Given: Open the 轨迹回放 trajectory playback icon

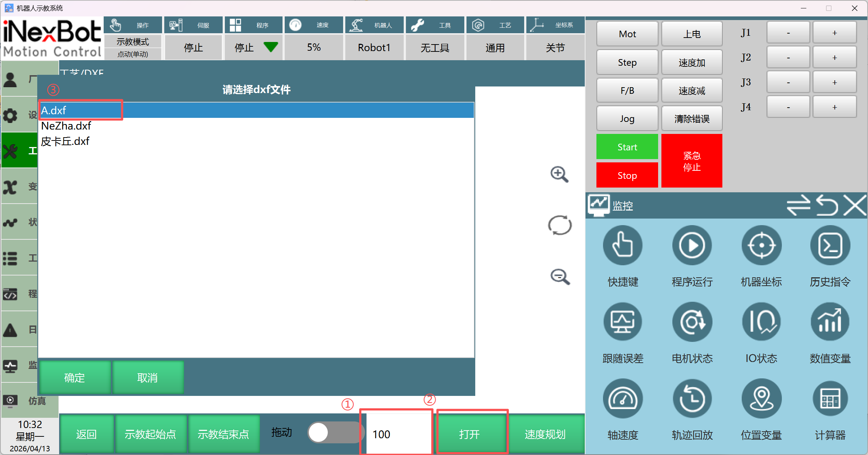Looking at the screenshot, I should point(692,399).
